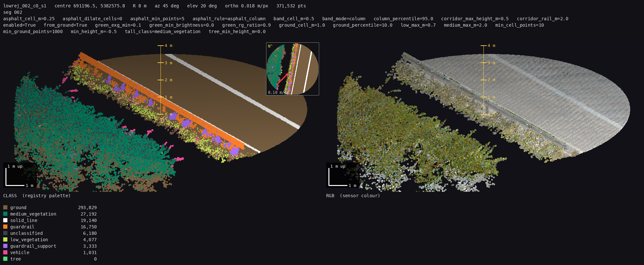Click the CLASS (registry palette) label

(37, 196)
